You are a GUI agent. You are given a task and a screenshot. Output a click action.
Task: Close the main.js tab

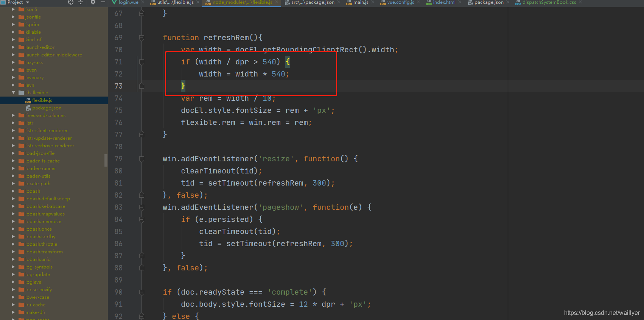(373, 2)
